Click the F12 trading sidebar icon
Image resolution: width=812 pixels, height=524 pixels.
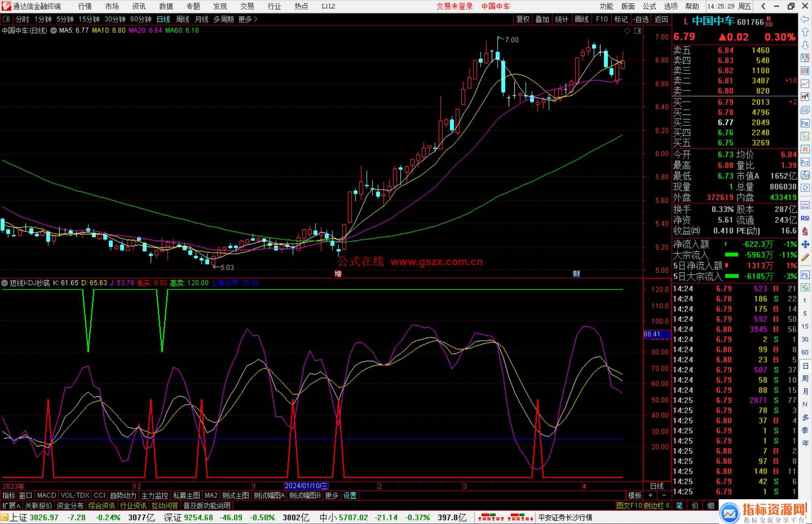point(805,162)
